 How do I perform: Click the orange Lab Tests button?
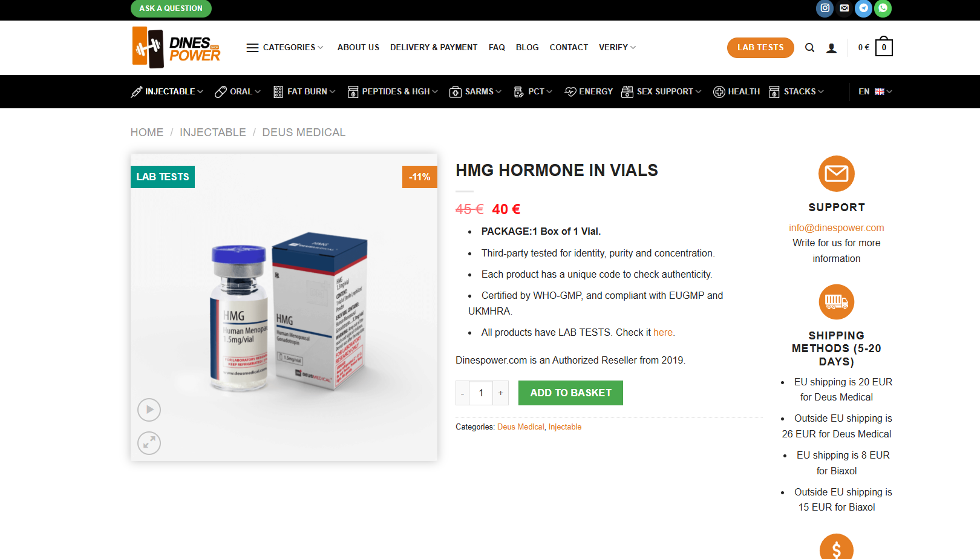760,48
